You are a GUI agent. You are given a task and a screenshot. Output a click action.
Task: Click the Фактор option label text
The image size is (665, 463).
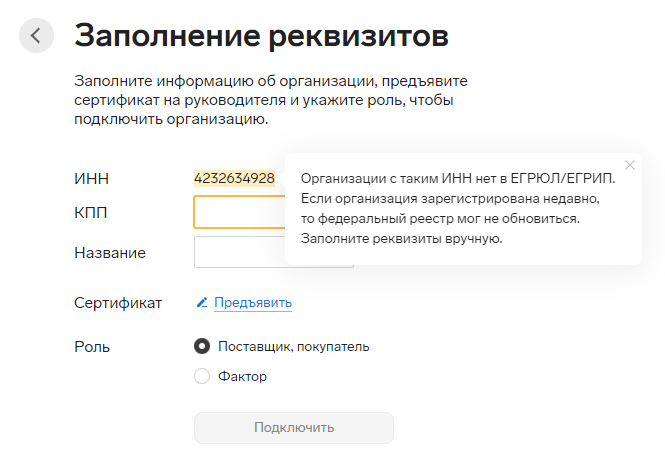coord(243,376)
